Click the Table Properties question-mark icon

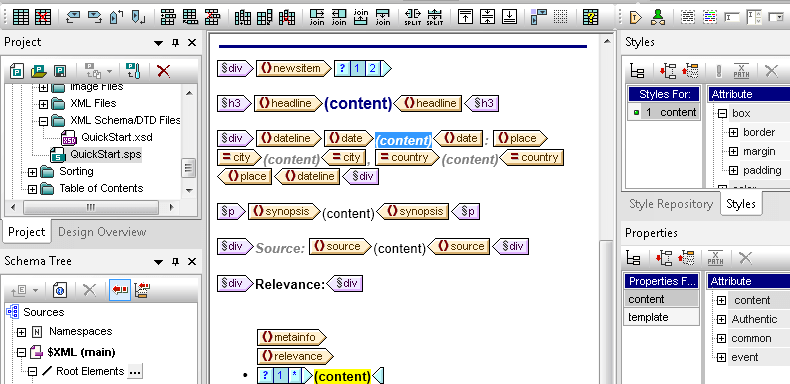(x=590, y=17)
